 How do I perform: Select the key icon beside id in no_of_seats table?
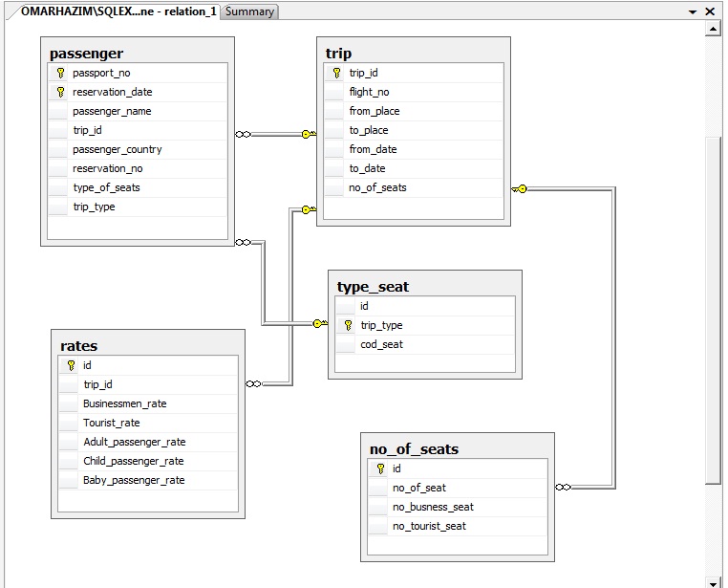pyautogui.click(x=380, y=468)
